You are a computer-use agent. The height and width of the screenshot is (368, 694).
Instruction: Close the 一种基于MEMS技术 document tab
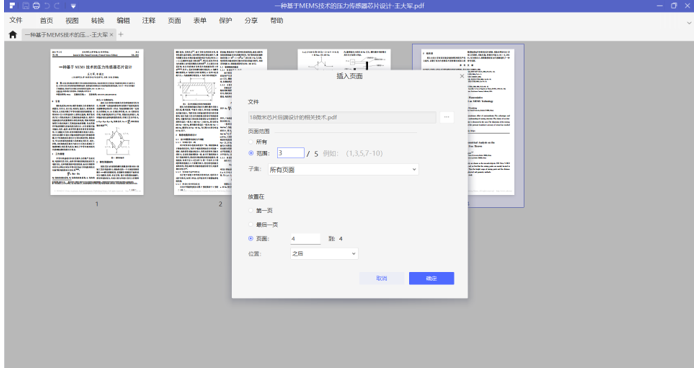pos(112,34)
